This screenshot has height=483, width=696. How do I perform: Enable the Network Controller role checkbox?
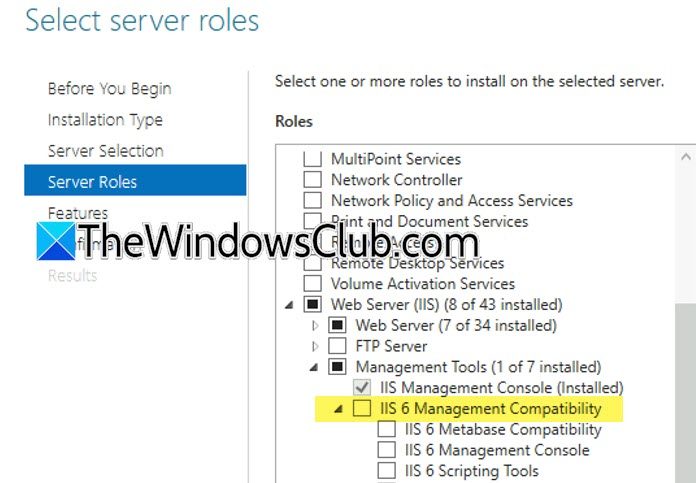(312, 179)
